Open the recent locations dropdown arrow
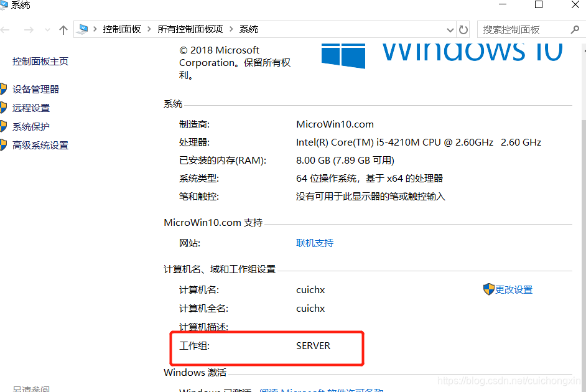 tap(47, 29)
